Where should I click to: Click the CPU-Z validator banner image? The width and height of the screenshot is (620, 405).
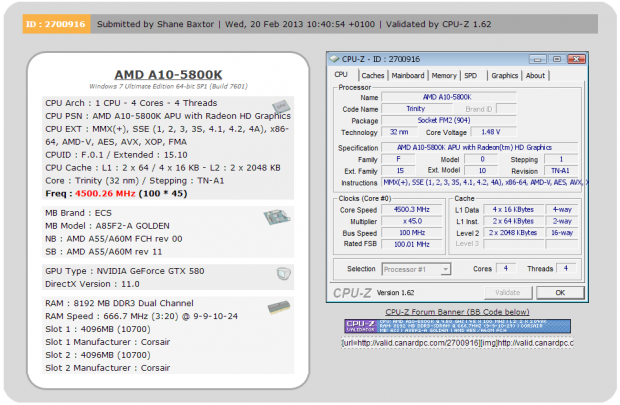(x=457, y=326)
